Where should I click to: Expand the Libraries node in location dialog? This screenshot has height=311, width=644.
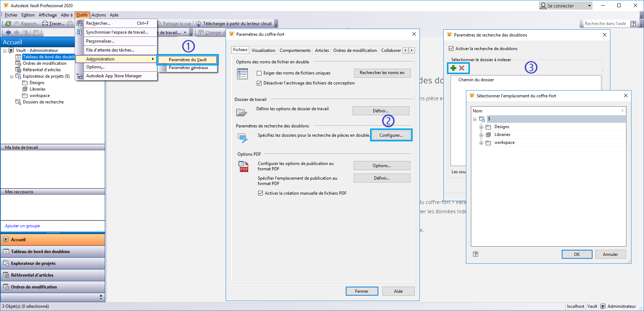(481, 135)
